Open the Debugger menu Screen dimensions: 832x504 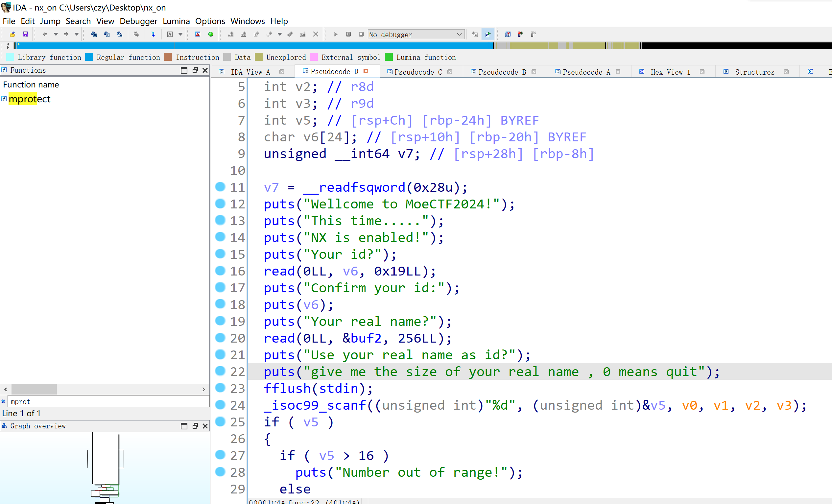coord(138,21)
